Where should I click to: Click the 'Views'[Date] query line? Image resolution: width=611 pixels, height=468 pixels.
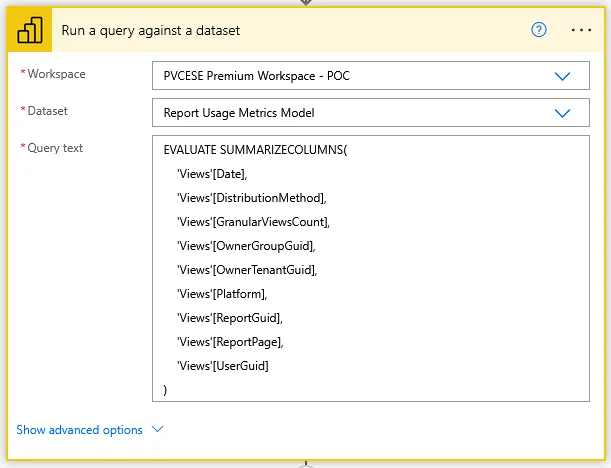pos(212,174)
